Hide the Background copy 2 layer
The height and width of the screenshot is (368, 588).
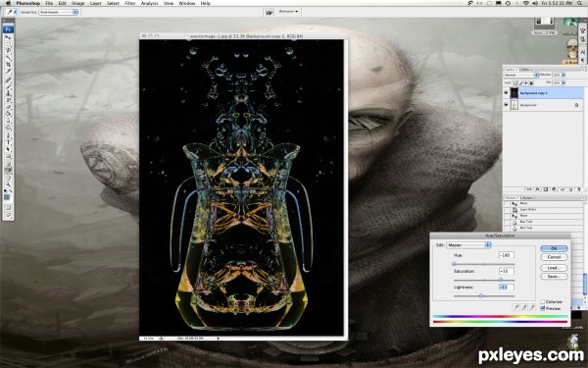(506, 93)
